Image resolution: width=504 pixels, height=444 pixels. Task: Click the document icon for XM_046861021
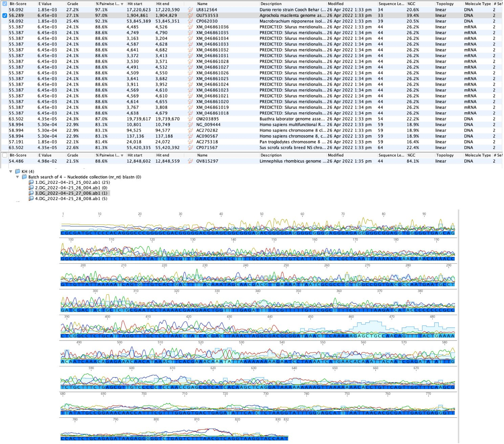tap(190, 96)
